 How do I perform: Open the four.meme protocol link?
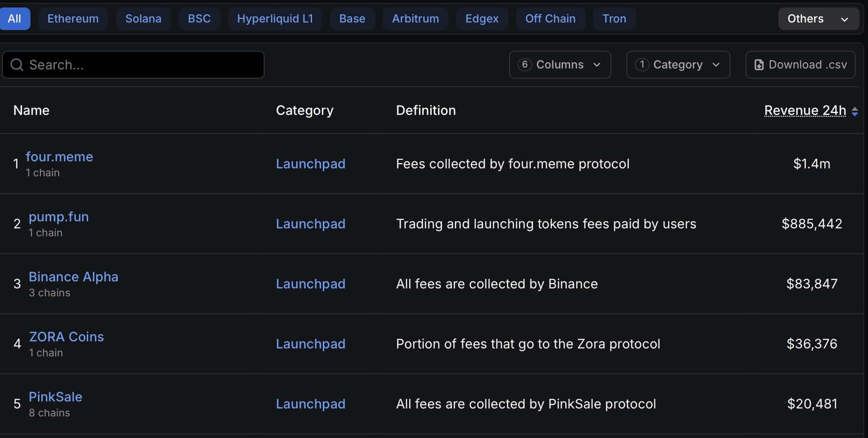click(x=59, y=157)
